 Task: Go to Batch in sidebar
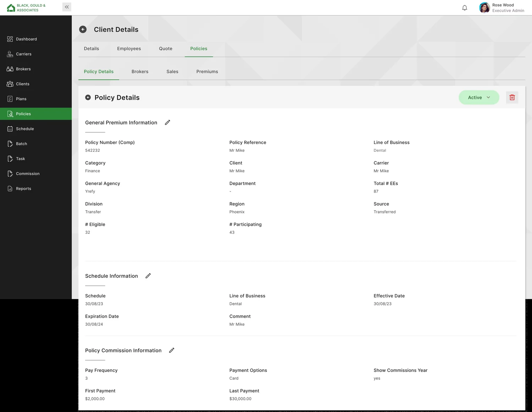tap(36, 144)
